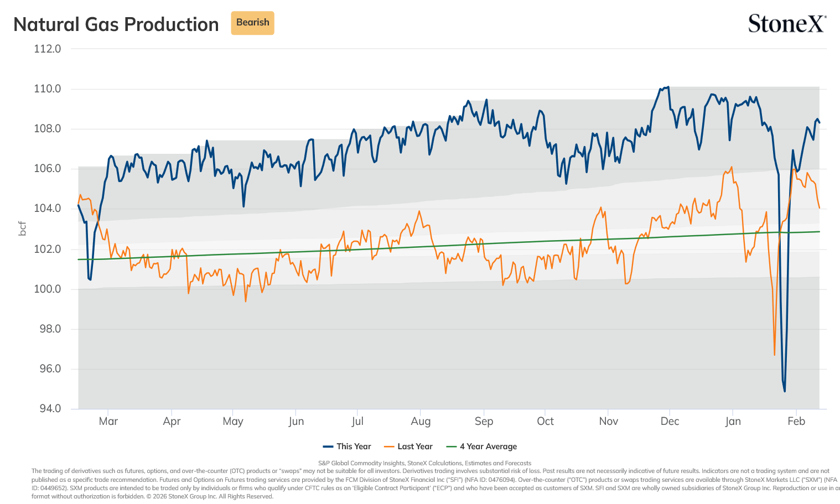
Task: Click the Natural Gas Production title
Action: tap(116, 24)
